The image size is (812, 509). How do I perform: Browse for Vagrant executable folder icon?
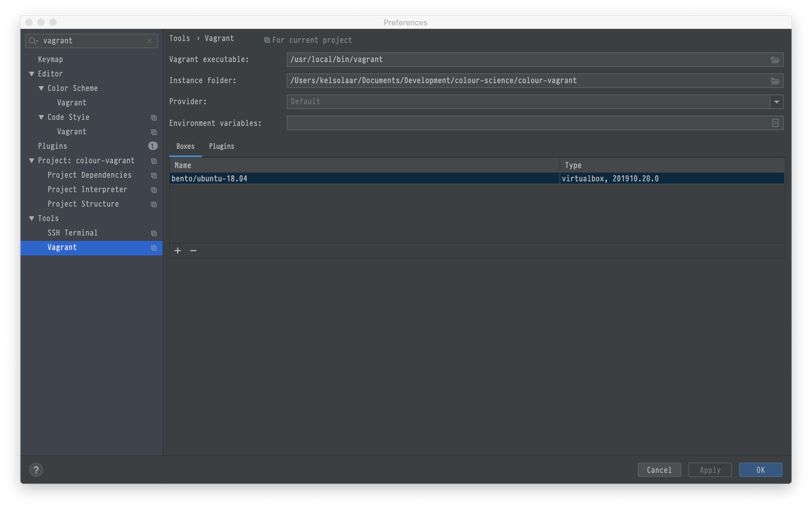pyautogui.click(x=775, y=60)
